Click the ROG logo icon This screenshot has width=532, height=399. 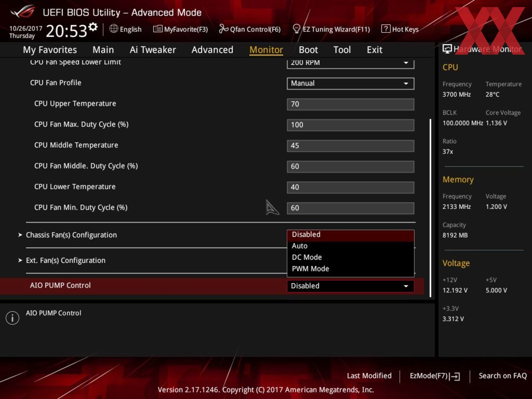(x=23, y=12)
